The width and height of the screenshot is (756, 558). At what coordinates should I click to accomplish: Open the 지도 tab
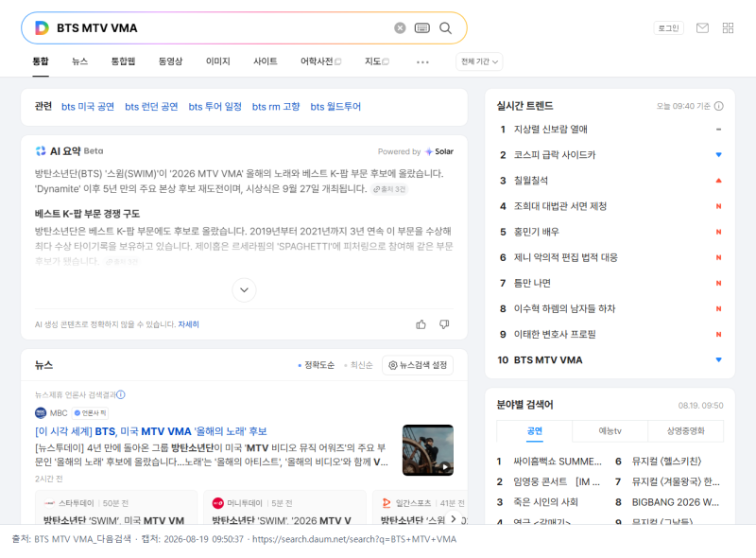click(376, 61)
